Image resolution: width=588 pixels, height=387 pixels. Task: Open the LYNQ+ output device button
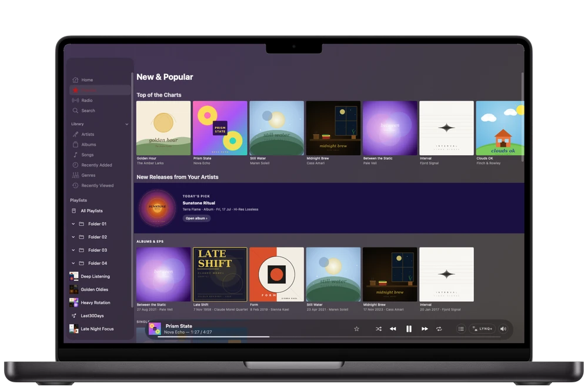click(x=482, y=329)
